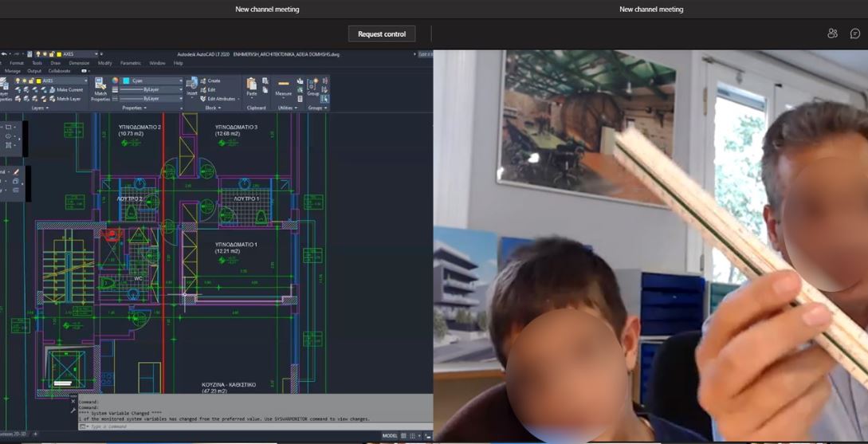Click the Cut icon in the Clipboard panel
Image resolution: width=868 pixels, height=444 pixels.
tap(265, 81)
